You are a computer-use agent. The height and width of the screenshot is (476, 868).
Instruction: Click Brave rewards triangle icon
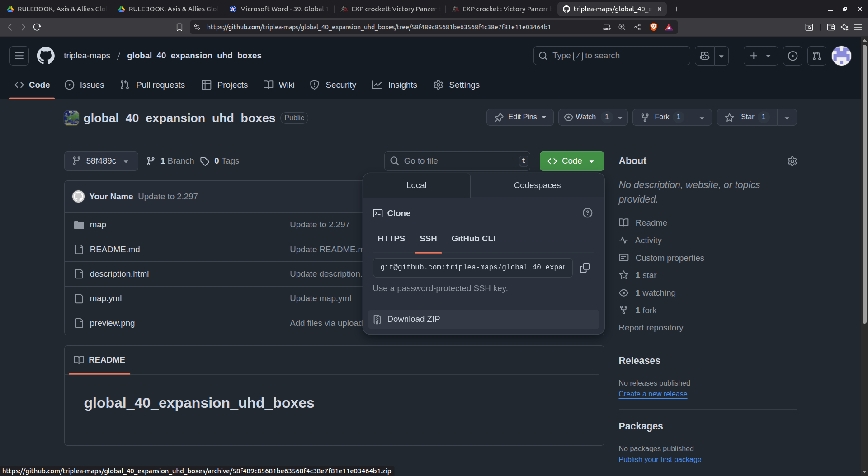tap(669, 27)
